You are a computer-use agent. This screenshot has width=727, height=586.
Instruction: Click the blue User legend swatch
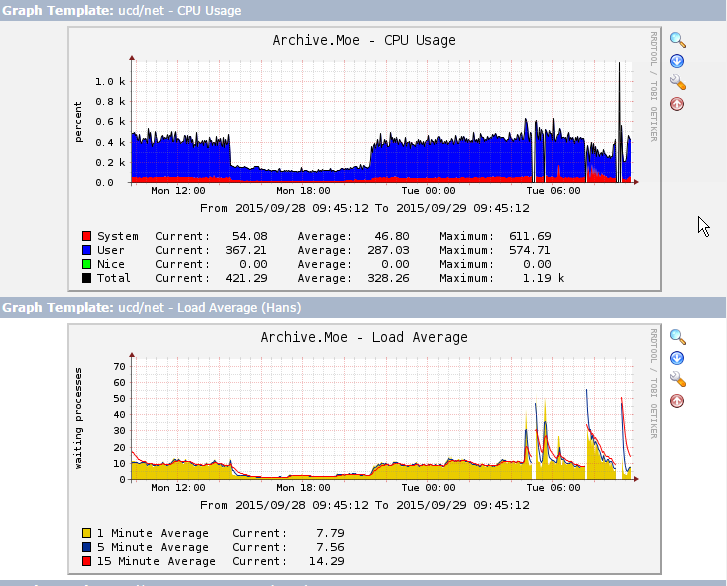point(86,250)
